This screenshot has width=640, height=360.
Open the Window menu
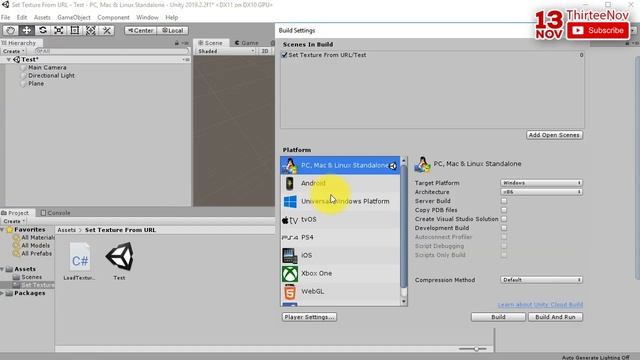pyautogui.click(x=147, y=17)
